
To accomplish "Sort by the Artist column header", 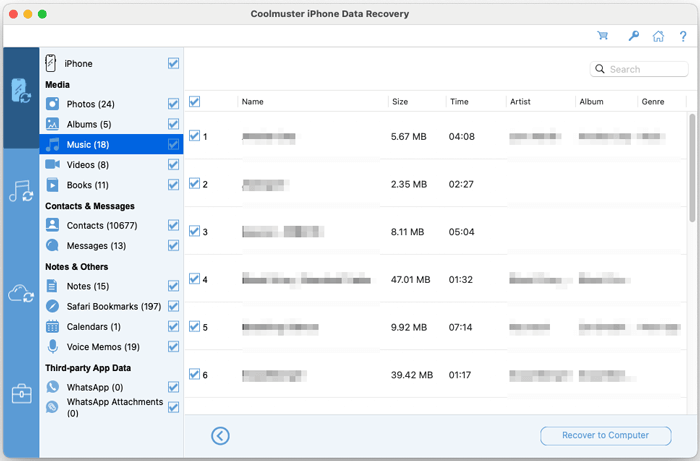I will tap(520, 102).
